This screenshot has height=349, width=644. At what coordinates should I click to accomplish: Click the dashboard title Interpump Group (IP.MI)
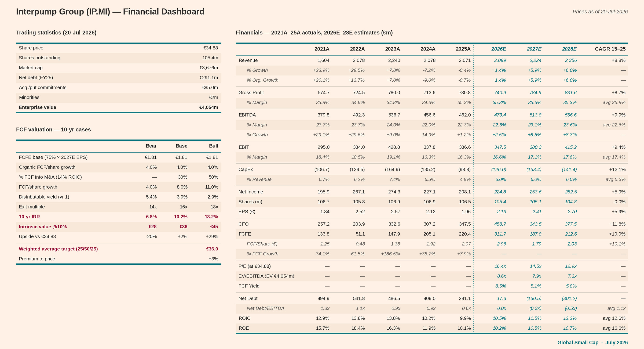pos(110,12)
